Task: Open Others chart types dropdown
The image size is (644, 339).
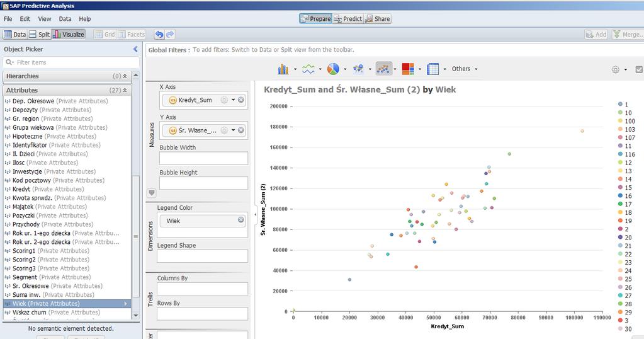Action: pyautogui.click(x=465, y=69)
